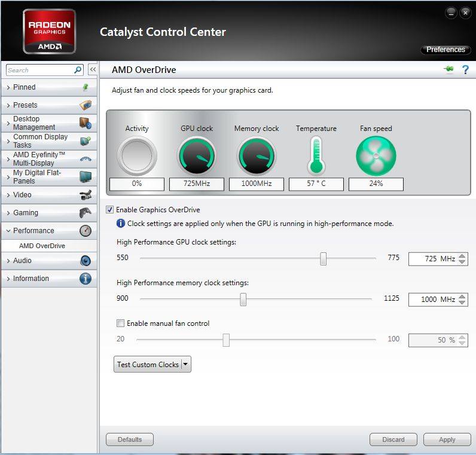The height and width of the screenshot is (455, 476).
Task: Increase GPU clock with up spinner arrow
Action: click(x=462, y=256)
